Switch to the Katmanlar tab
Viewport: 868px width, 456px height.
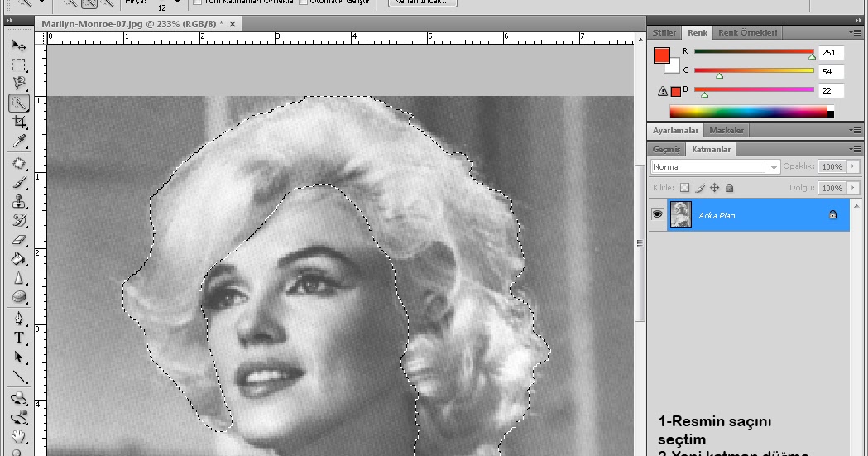[x=712, y=150]
